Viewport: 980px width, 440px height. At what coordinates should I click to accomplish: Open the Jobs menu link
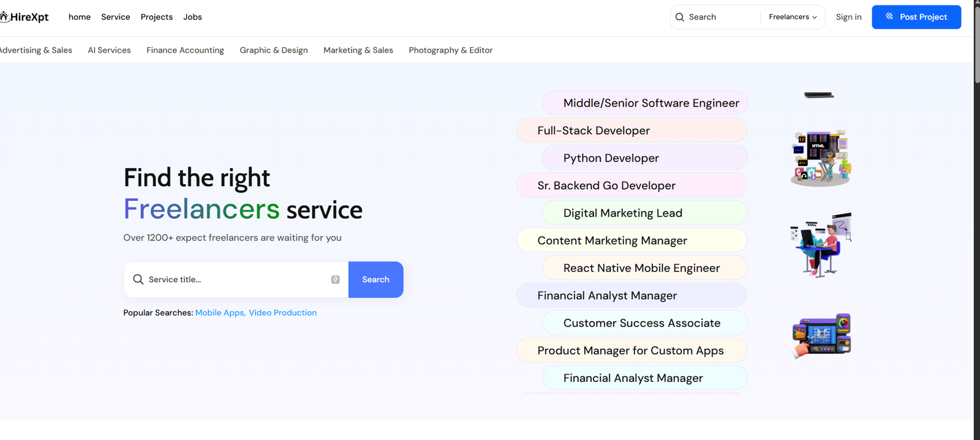[x=192, y=17]
